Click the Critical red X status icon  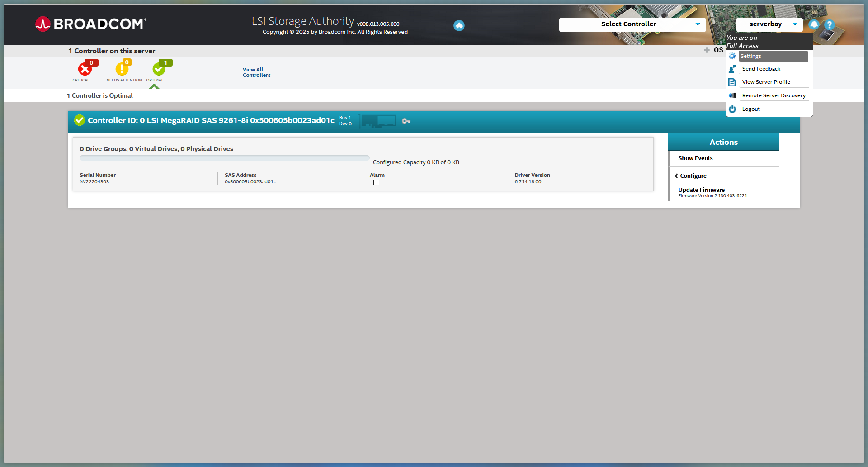[x=85, y=69]
